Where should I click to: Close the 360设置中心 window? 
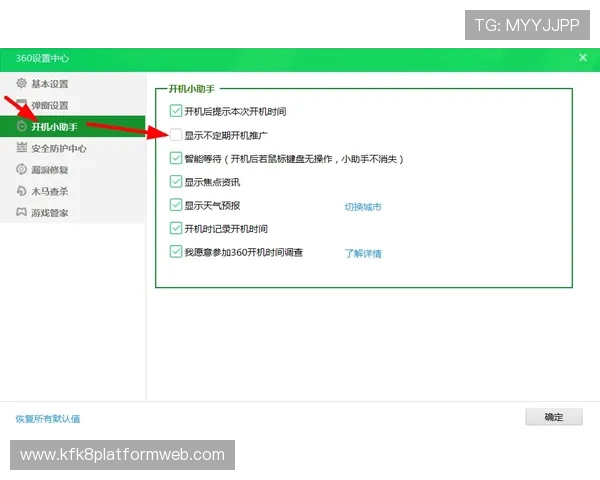583,58
